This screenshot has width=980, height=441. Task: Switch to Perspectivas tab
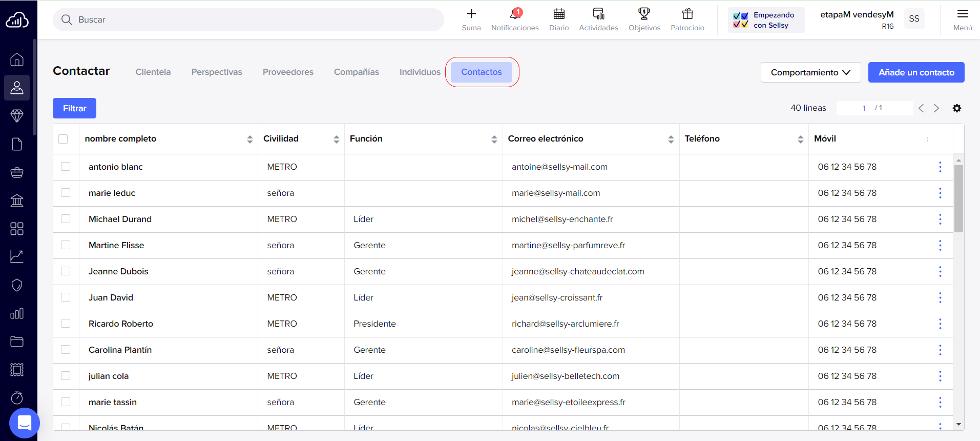tap(217, 72)
